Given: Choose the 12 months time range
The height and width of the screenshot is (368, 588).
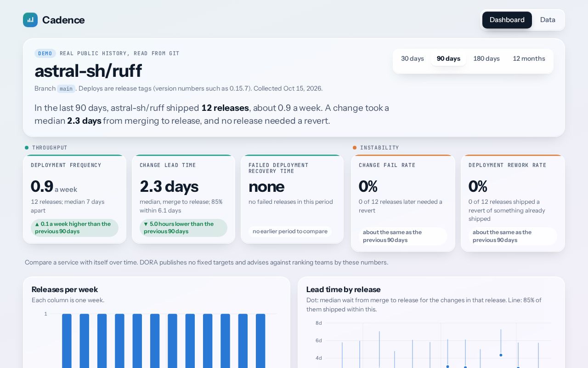Looking at the screenshot, I should coord(529,59).
